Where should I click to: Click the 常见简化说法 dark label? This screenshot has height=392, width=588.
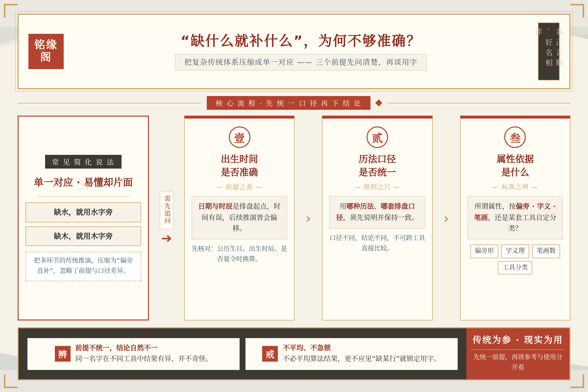click(83, 162)
